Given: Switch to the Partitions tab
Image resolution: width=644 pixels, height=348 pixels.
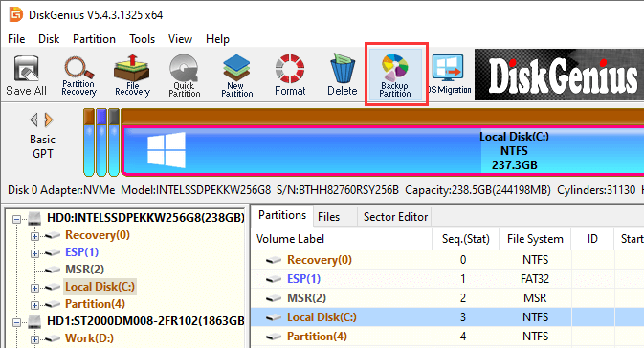Looking at the screenshot, I should [282, 215].
